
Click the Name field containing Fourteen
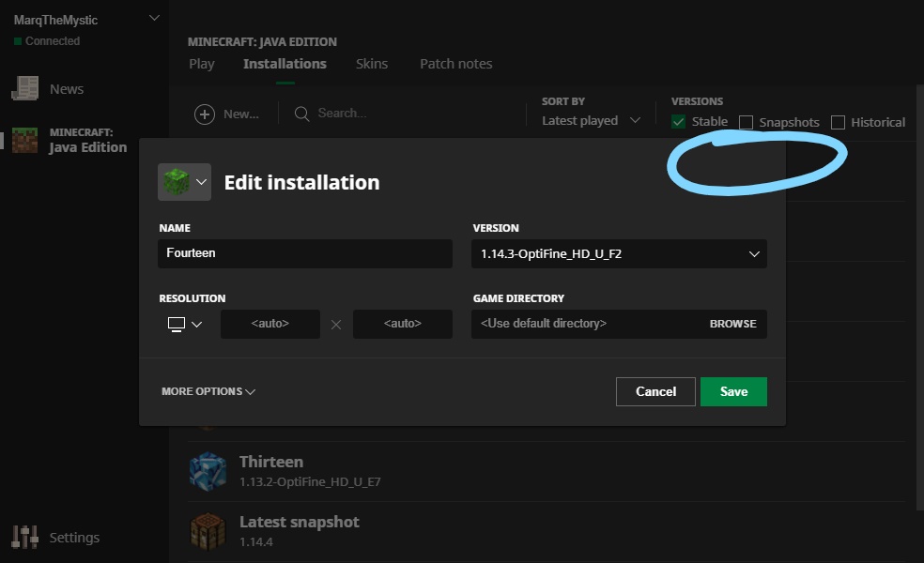(305, 253)
